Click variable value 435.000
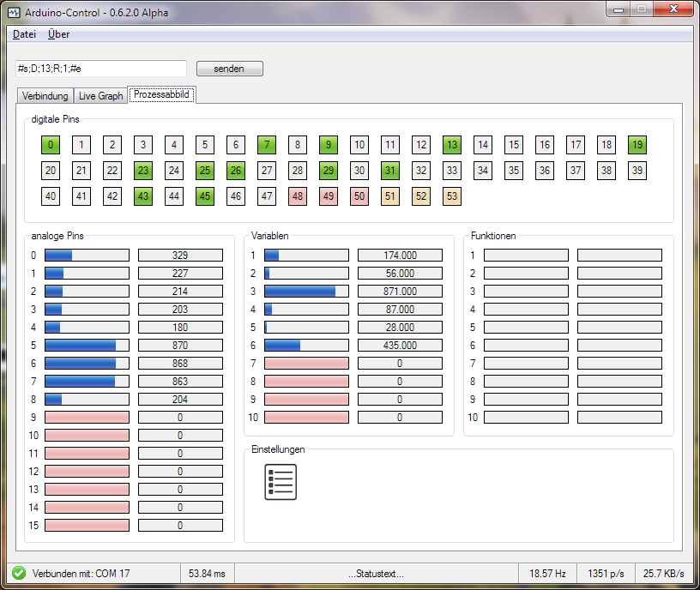 click(x=400, y=346)
